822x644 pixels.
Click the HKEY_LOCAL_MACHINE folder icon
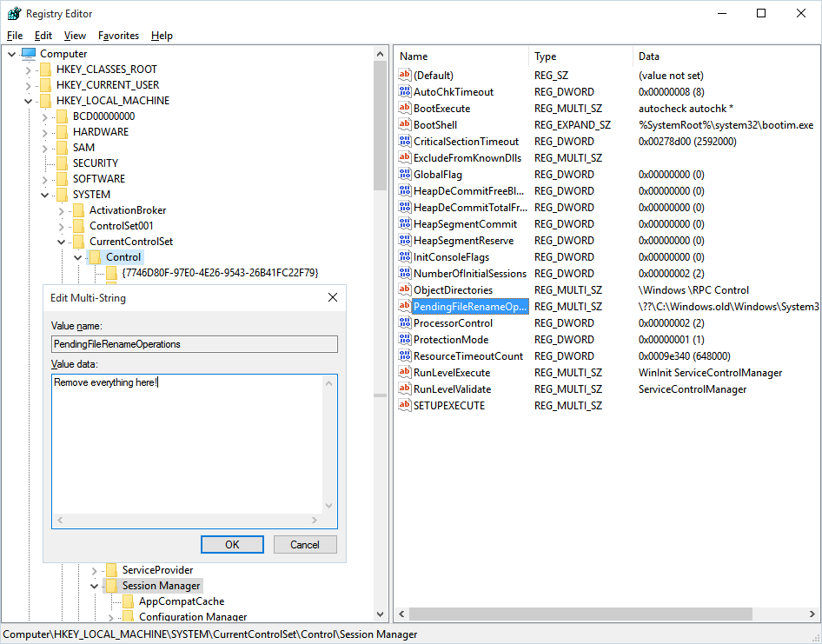pos(45,101)
